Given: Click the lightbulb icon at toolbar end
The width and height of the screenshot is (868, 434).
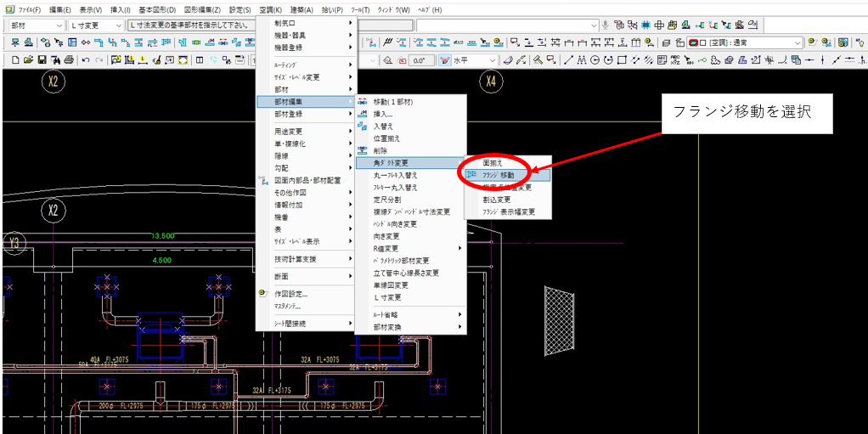Looking at the screenshot, I should point(859,42).
